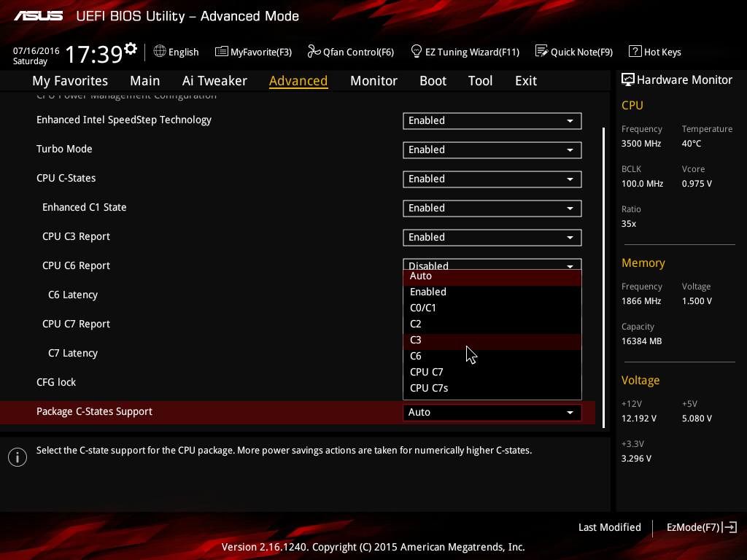The image size is (747, 560).
Task: Select CPU C7 Report label
Action: pyautogui.click(x=76, y=324)
